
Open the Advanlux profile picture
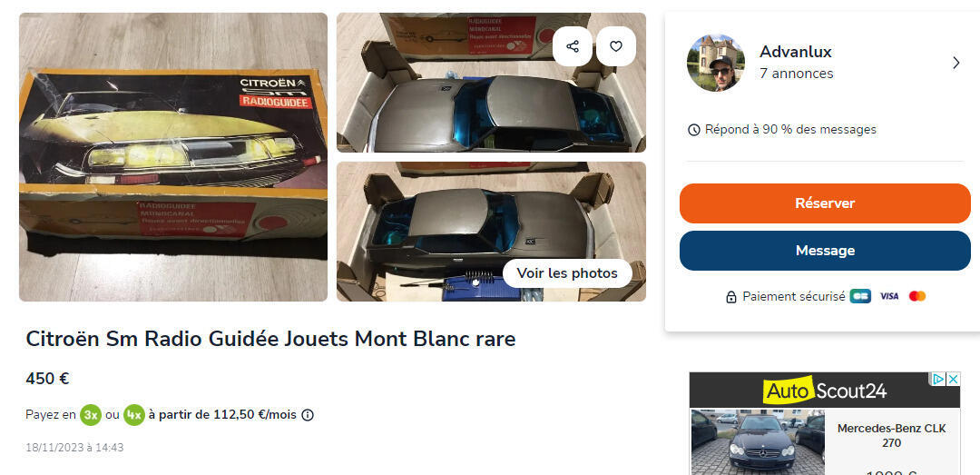point(716,63)
